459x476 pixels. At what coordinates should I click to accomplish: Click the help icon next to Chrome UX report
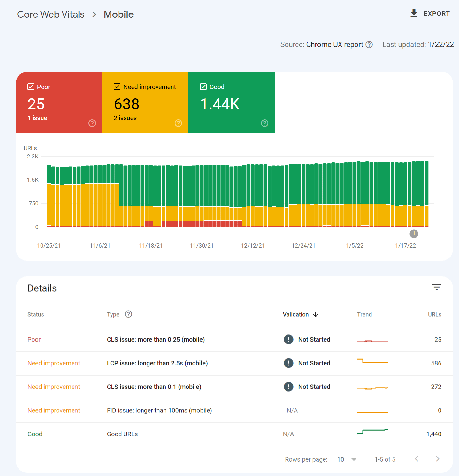pos(370,44)
